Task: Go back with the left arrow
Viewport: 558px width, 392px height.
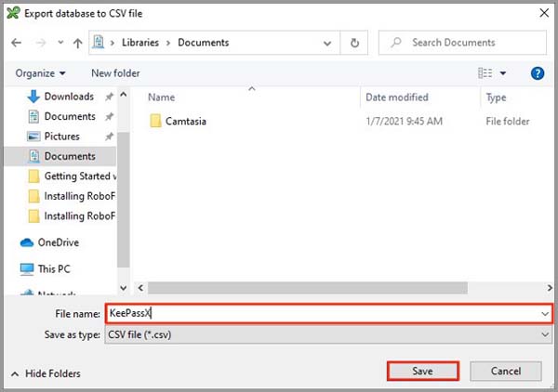Action: [x=16, y=43]
